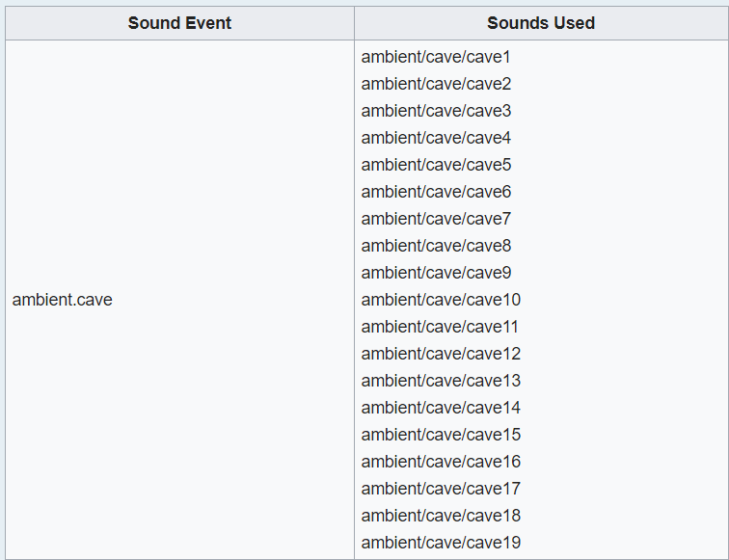Viewport: 729px width, 560px height.
Task: Click the ambient/cave/cave1 entry
Action: pos(436,57)
